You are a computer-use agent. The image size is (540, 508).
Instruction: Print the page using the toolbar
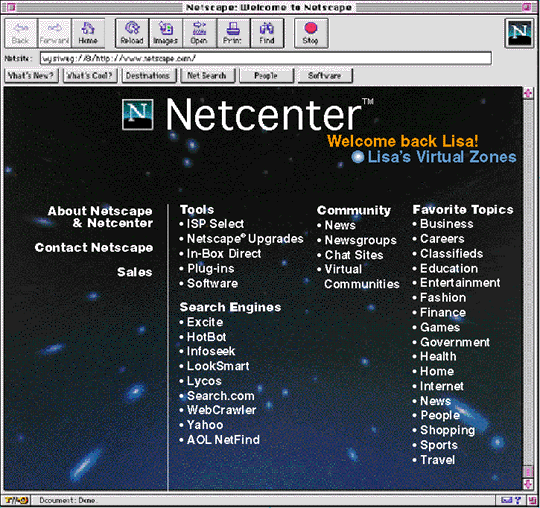point(233,33)
